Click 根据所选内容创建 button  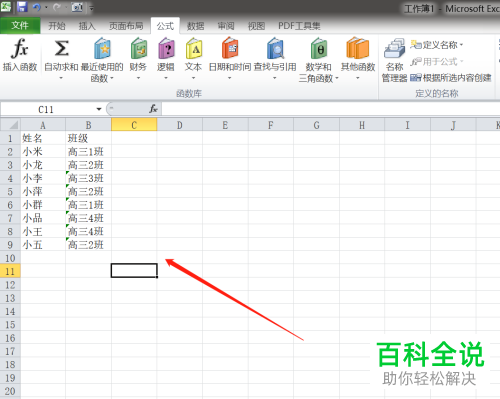(451, 78)
